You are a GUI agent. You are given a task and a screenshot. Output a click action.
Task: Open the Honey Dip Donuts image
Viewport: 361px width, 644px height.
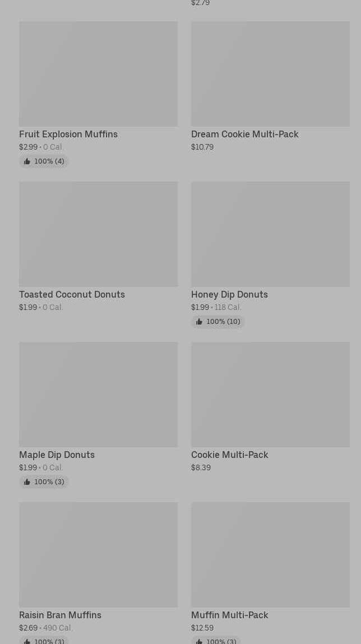[271, 234]
